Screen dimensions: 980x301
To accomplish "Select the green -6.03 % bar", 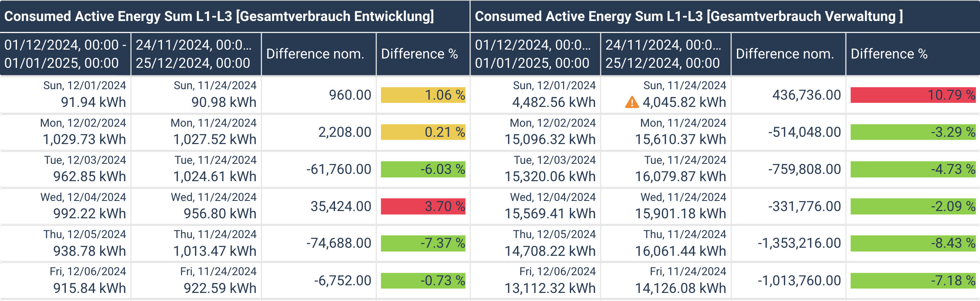I will point(423,169).
